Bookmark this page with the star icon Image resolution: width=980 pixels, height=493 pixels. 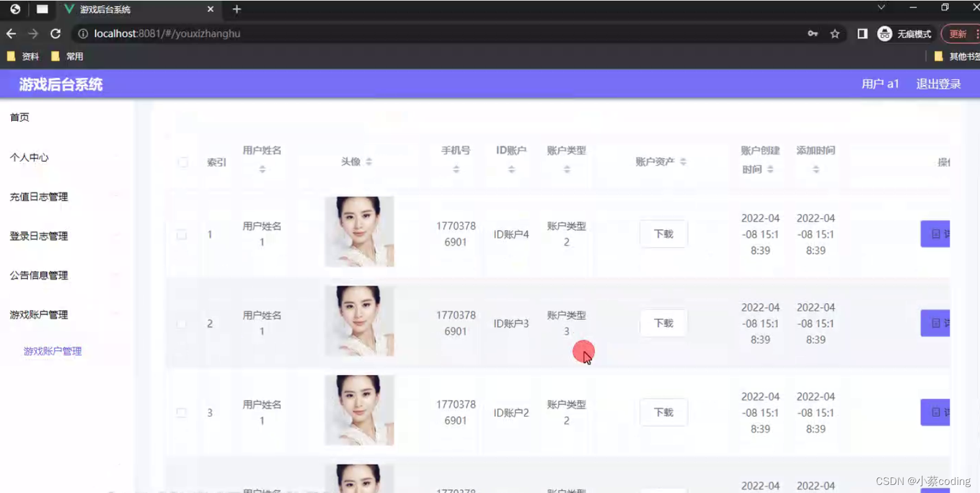(835, 33)
